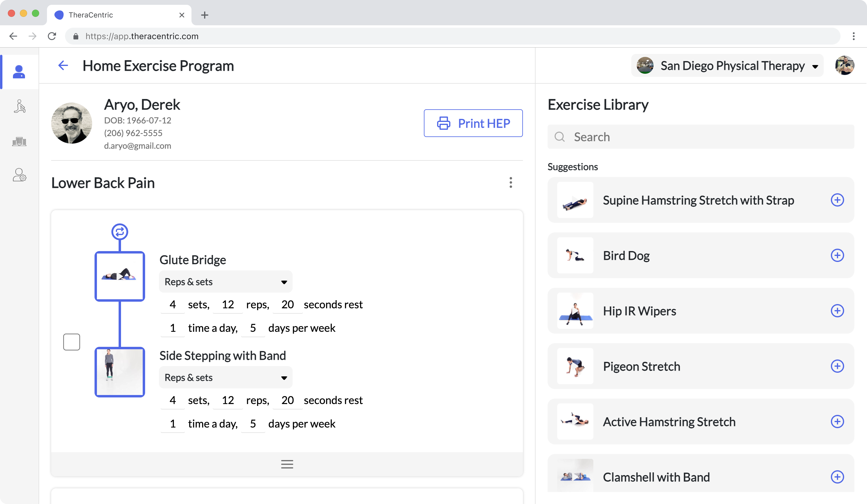Click the Pigeon Stretch label in suggestions

pyautogui.click(x=641, y=366)
